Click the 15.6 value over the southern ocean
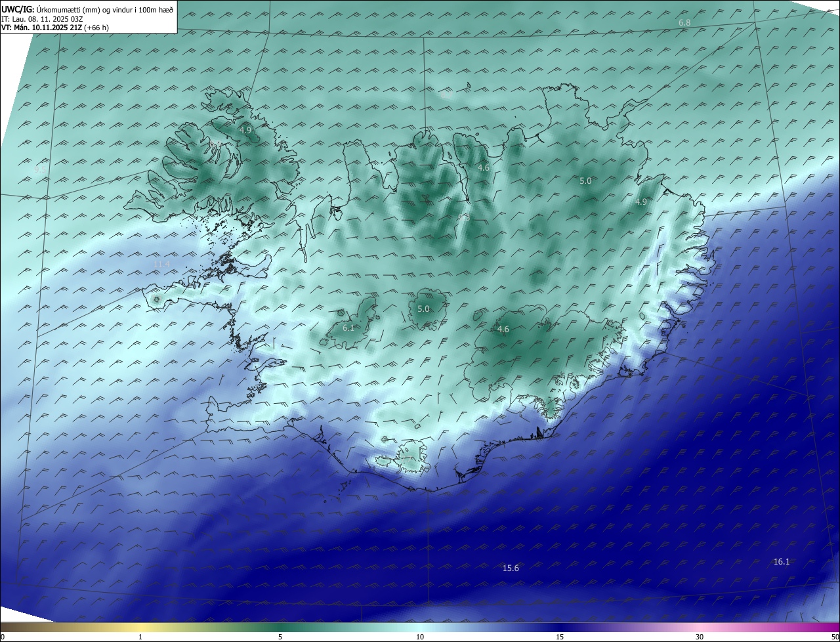The width and height of the screenshot is (840, 642). coord(511,568)
